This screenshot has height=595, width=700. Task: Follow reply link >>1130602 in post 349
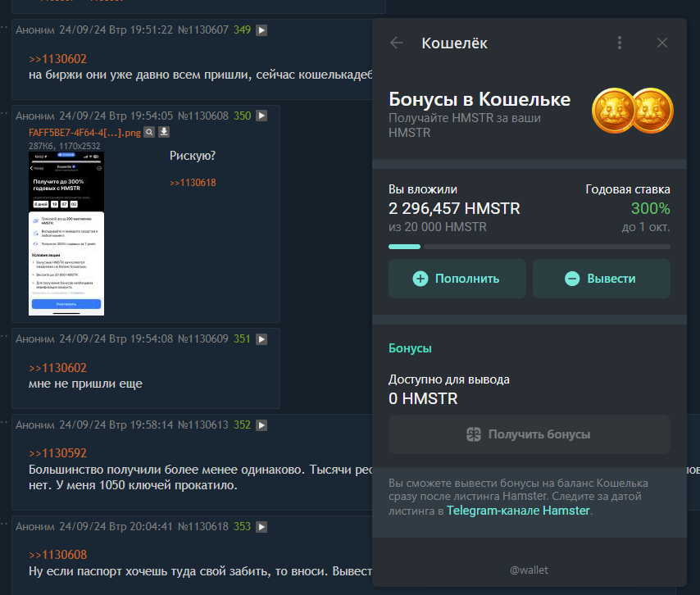point(57,59)
